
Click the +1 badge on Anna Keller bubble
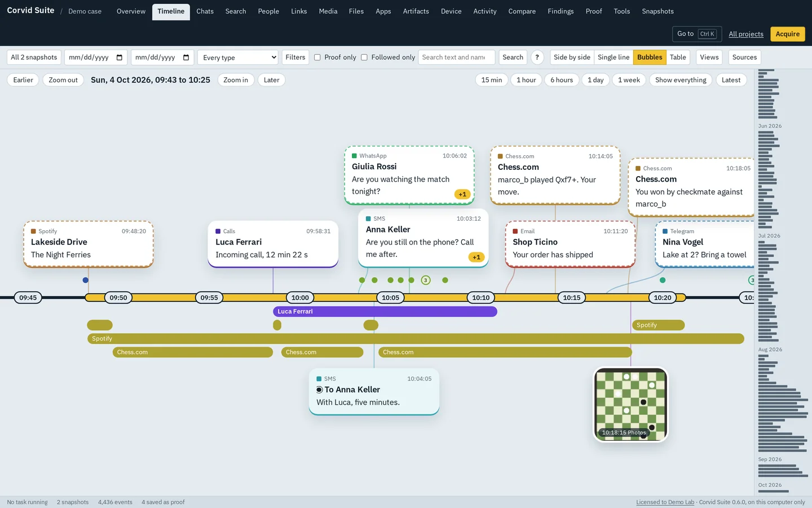(x=476, y=257)
